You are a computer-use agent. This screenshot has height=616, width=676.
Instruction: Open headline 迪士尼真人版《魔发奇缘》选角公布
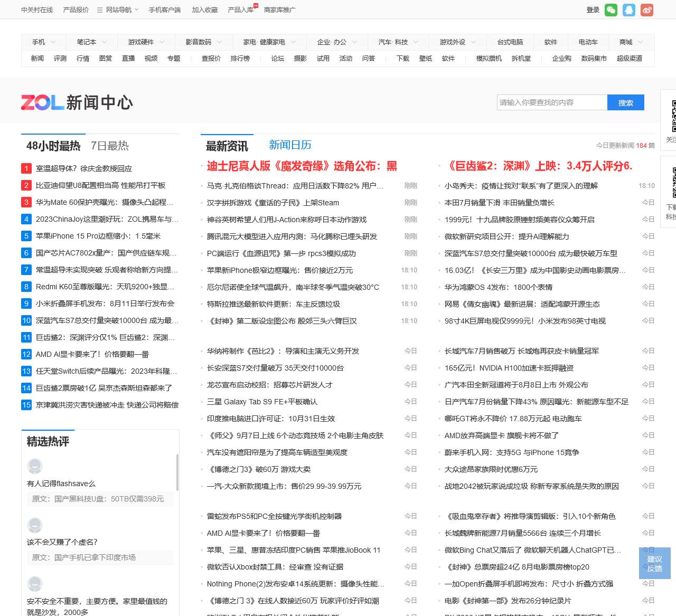coord(302,166)
